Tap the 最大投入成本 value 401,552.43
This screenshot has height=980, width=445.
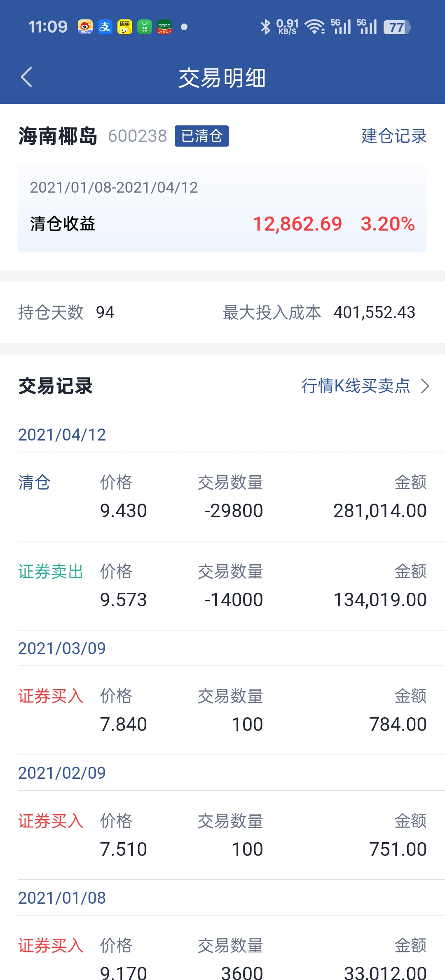374,312
